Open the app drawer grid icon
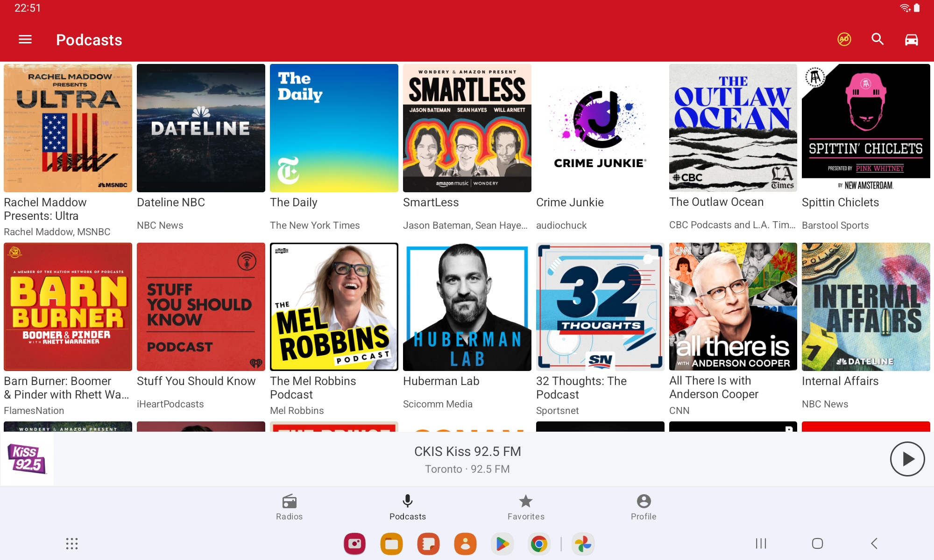 click(x=71, y=544)
